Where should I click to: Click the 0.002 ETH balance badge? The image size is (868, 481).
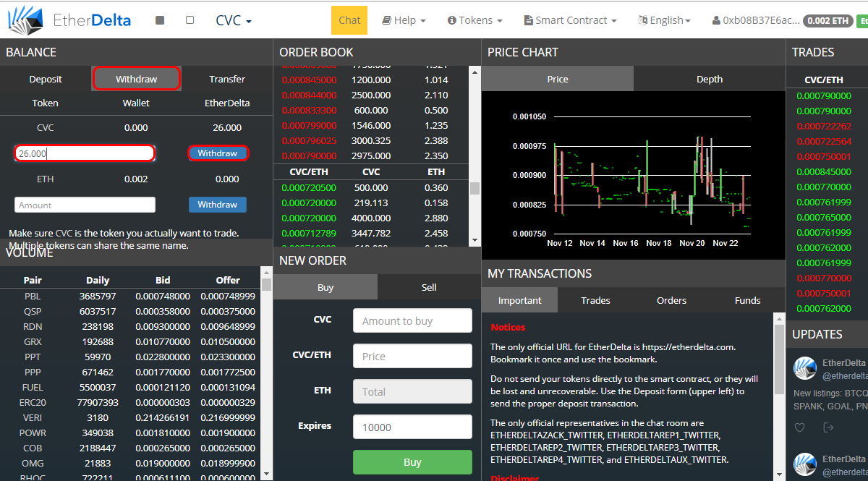827,20
